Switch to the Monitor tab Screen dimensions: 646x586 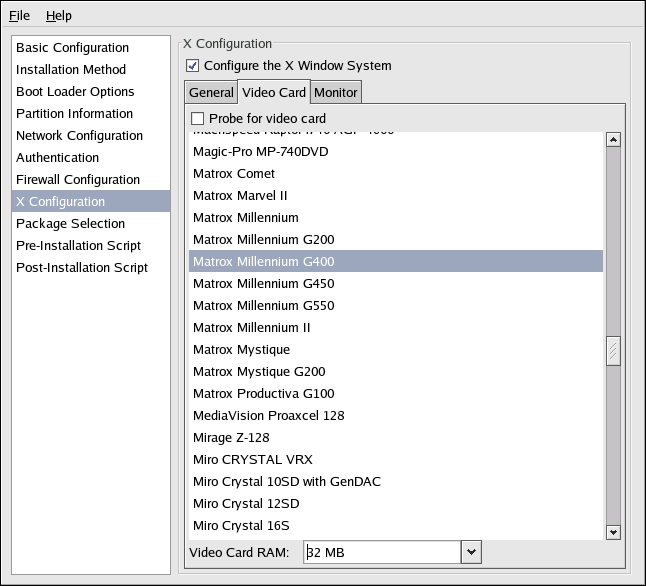[x=335, y=93]
